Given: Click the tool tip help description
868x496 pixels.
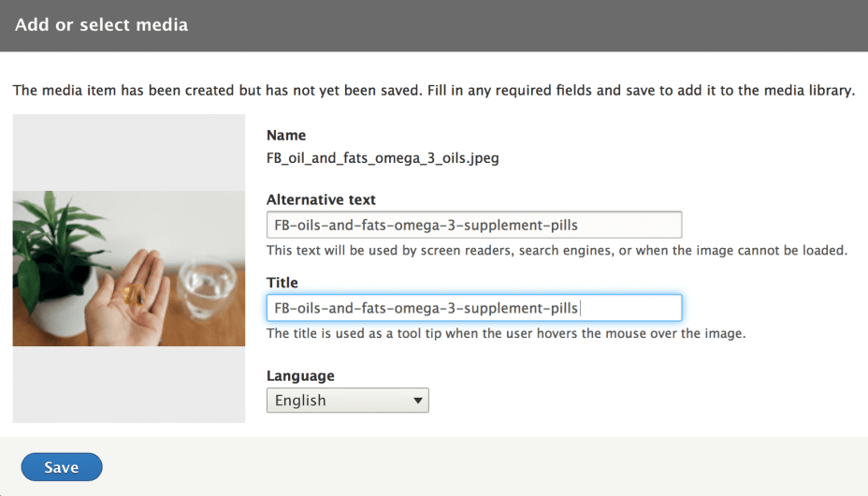Looking at the screenshot, I should pyautogui.click(x=506, y=333).
